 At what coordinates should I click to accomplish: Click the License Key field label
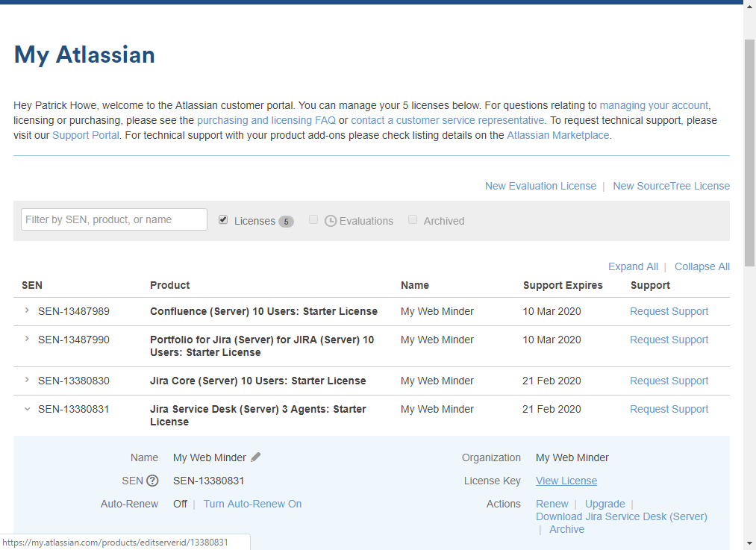[493, 481]
